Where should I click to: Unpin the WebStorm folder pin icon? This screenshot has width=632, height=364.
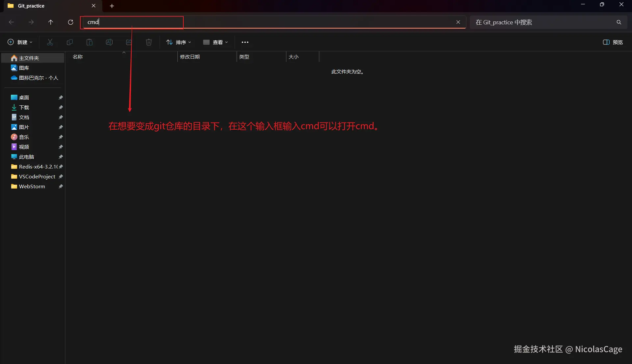61,186
